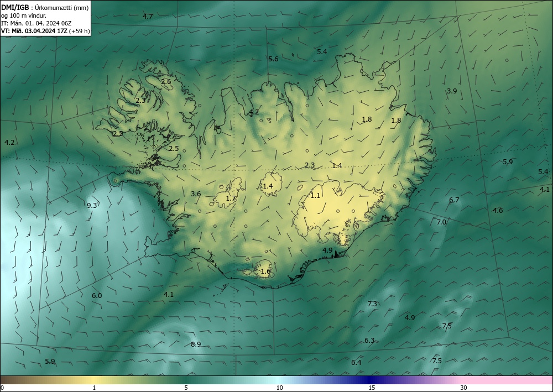Screen dimensions: 553x392
Task: Click the color scale label '30'
Action: tap(464, 388)
